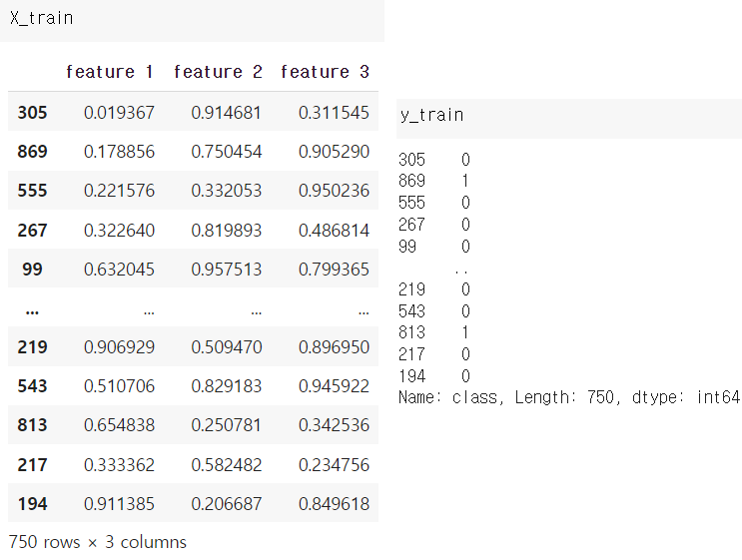Viewport: 742px width, 560px height.
Task: Select cell value 0.829183
Action: pos(227,386)
